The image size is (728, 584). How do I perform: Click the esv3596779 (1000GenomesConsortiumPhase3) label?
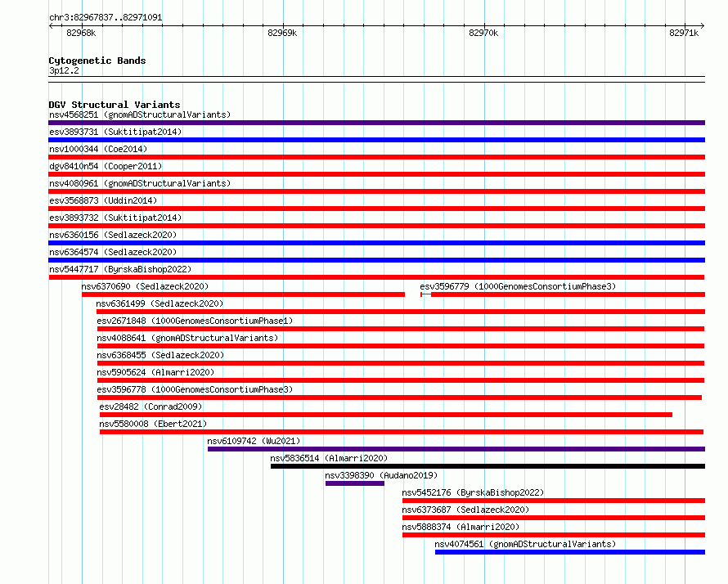(x=518, y=286)
